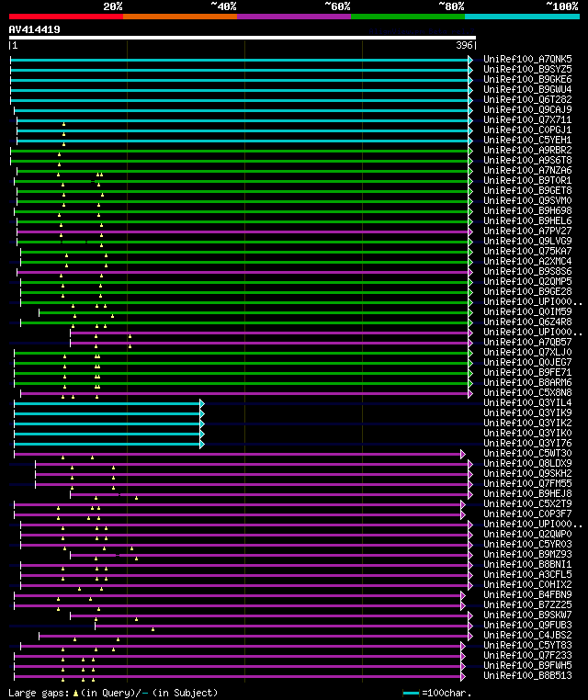Click the '=100char.' scale legend

click(437, 693)
